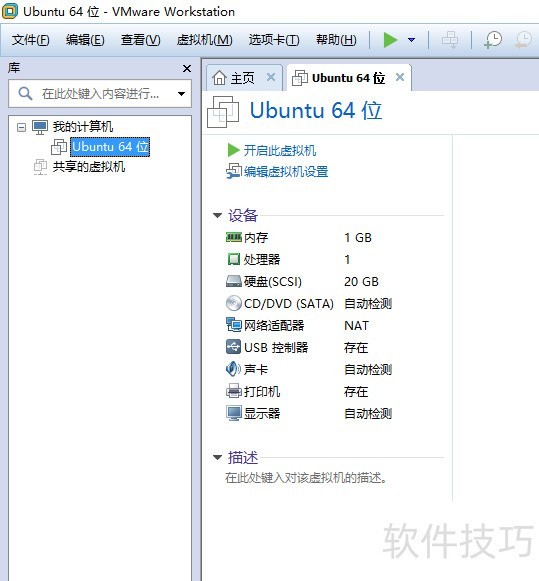Click the printer icon

[234, 391]
